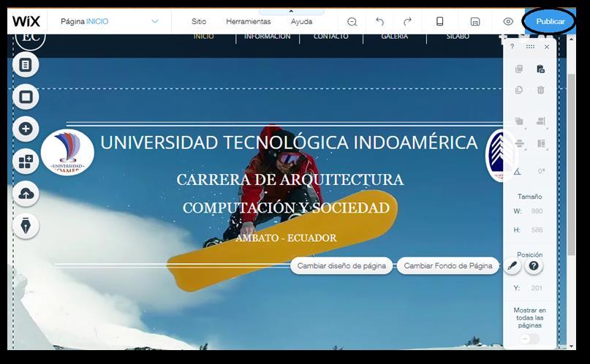Open the align dropdown icon
This screenshot has width=590, height=364.
pos(541,121)
